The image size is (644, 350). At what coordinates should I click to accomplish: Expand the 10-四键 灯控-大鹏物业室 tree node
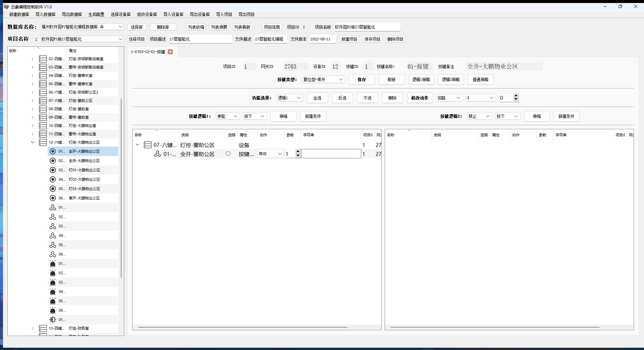(32, 126)
